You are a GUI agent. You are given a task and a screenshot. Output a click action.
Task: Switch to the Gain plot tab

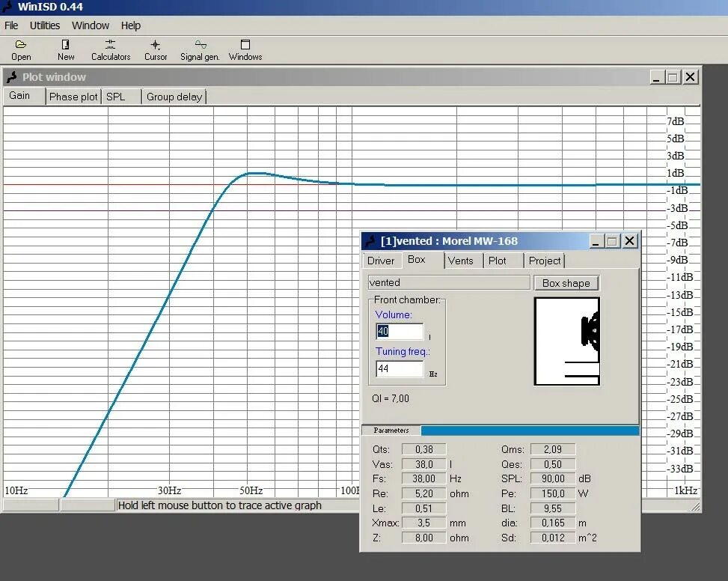pyautogui.click(x=24, y=96)
